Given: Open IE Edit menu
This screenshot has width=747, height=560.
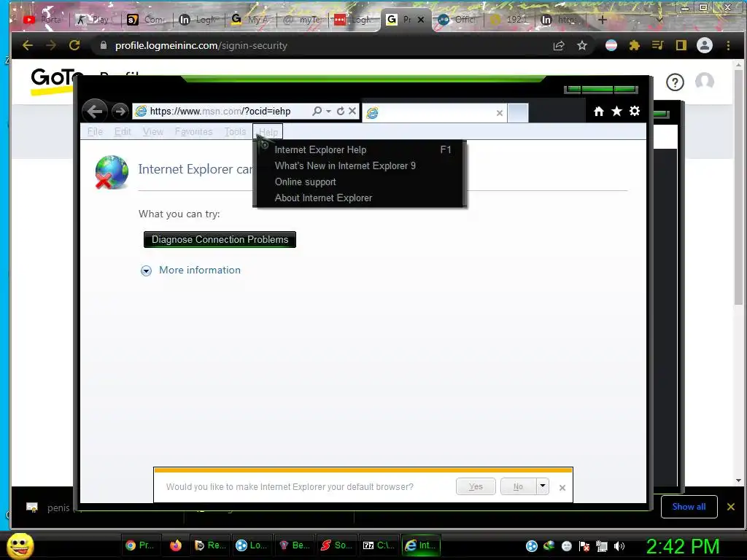Looking at the screenshot, I should [x=123, y=131].
